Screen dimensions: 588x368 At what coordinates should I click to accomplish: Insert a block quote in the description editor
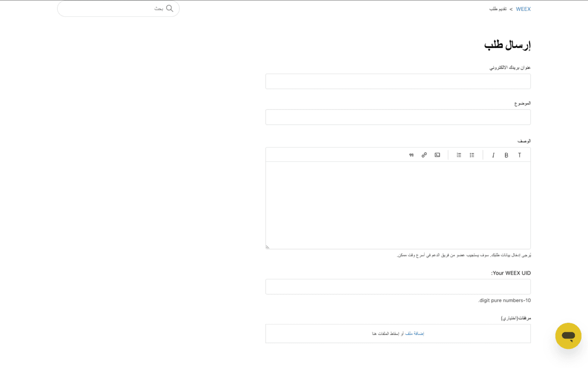411,155
